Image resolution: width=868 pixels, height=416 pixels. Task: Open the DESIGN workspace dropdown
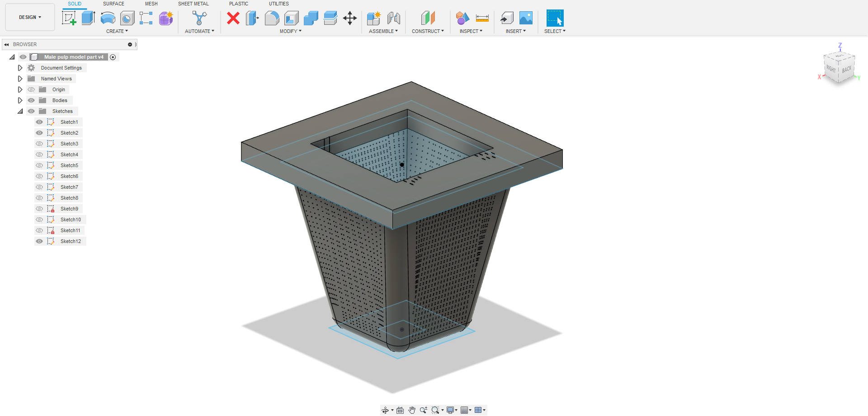pyautogui.click(x=30, y=17)
